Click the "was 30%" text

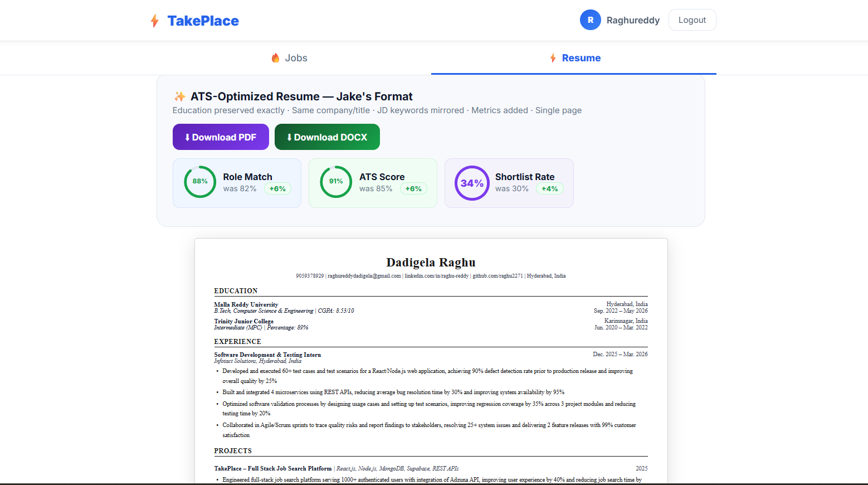coord(512,189)
